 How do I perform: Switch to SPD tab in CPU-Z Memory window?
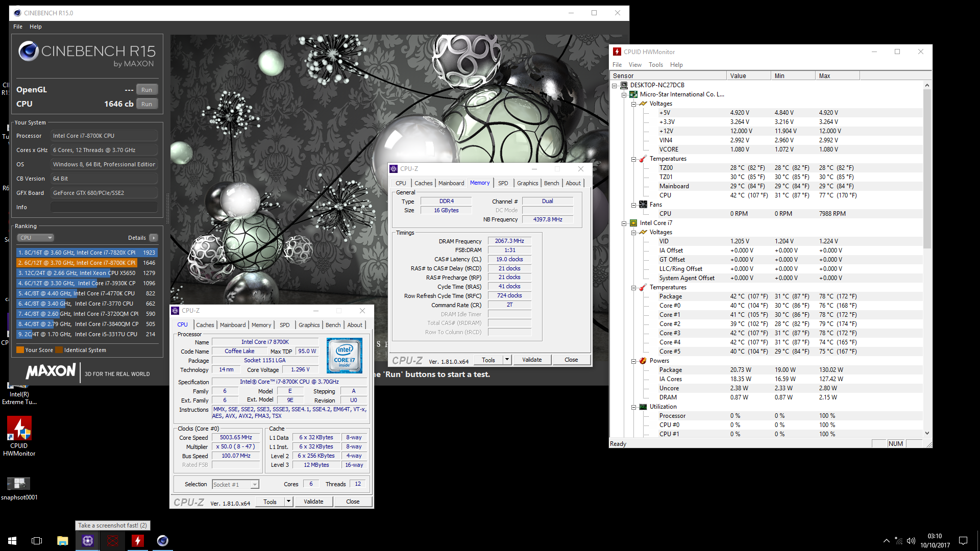click(503, 183)
